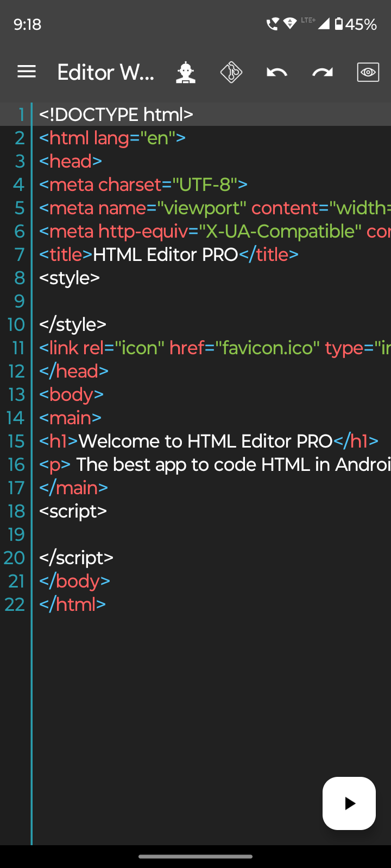Tap the closing </head> tag
This screenshot has width=391, height=868.
[74, 371]
